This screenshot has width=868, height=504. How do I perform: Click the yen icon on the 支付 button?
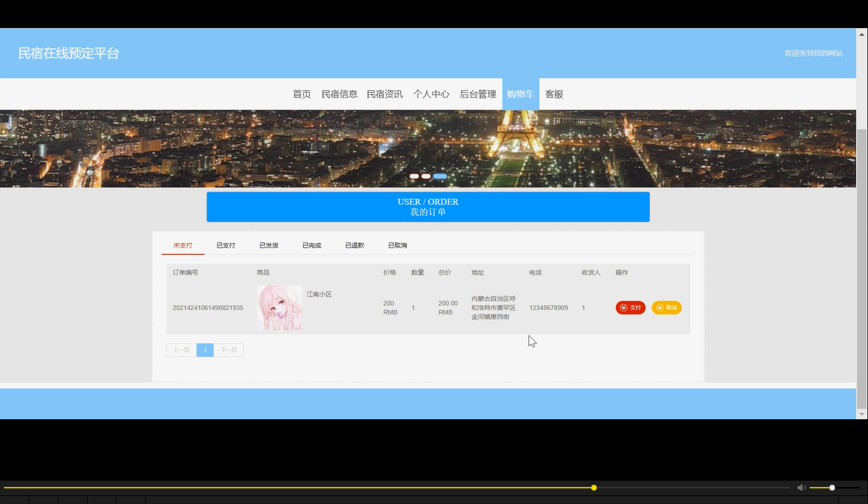623,308
